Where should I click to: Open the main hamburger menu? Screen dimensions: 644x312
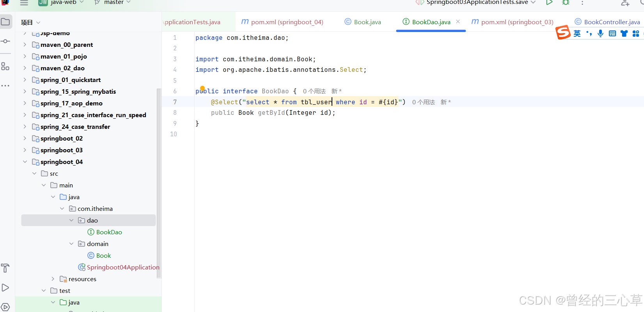[24, 2]
